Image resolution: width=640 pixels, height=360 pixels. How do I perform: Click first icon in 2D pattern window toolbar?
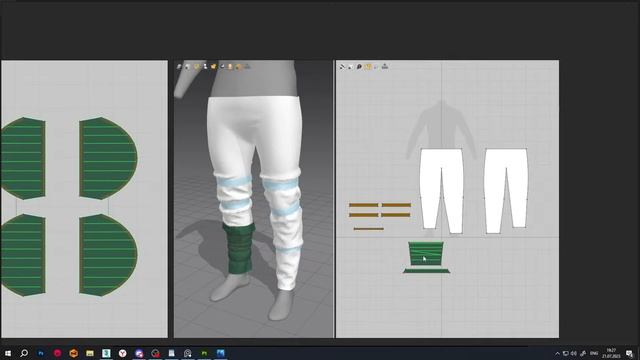click(342, 67)
